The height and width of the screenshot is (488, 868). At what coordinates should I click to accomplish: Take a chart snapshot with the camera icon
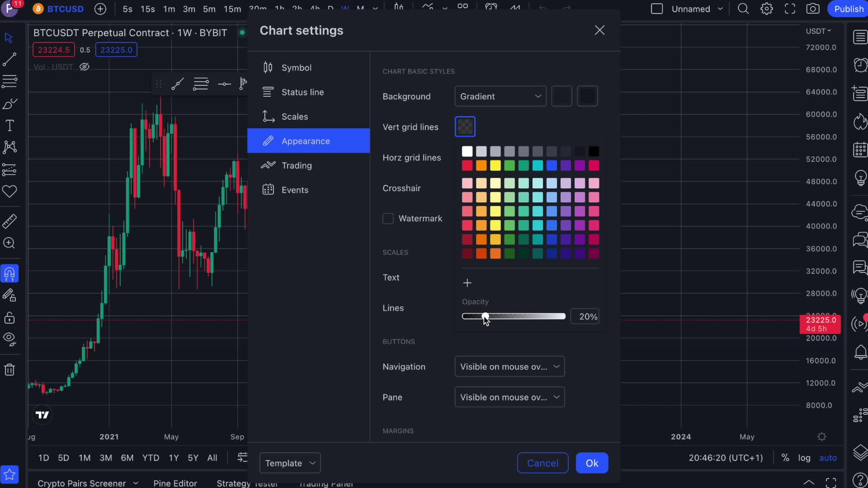point(812,9)
